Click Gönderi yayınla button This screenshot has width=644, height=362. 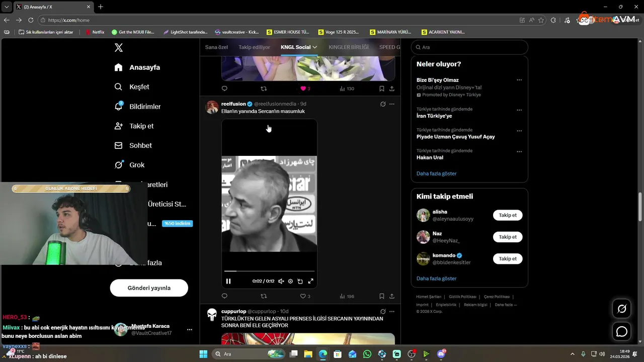pyautogui.click(x=149, y=288)
